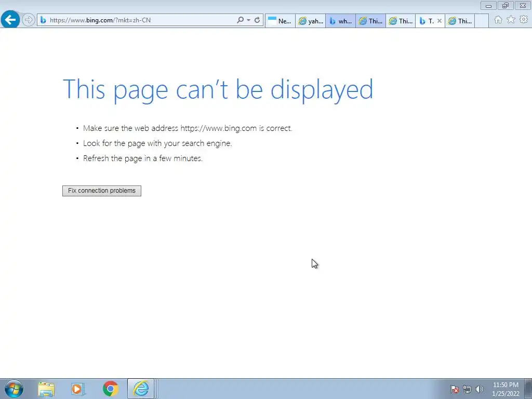Click the magnifier search icon in address bar

tap(240, 20)
